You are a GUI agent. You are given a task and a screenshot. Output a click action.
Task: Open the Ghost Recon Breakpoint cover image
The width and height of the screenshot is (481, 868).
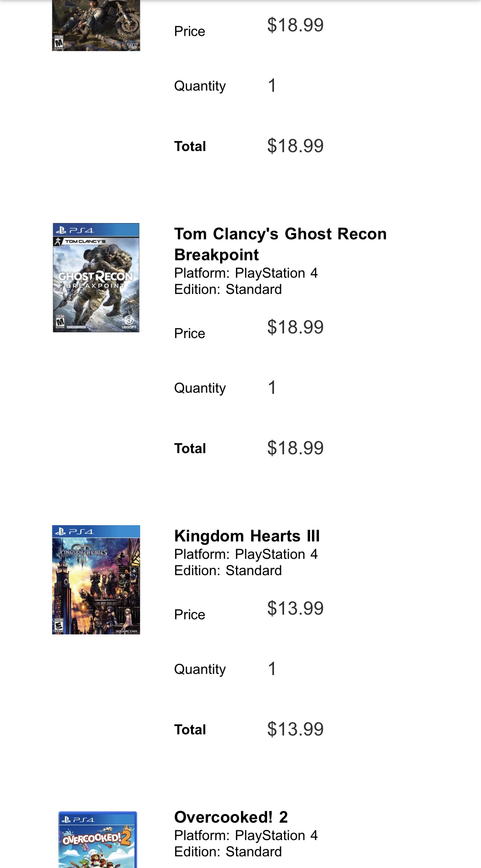click(x=96, y=277)
